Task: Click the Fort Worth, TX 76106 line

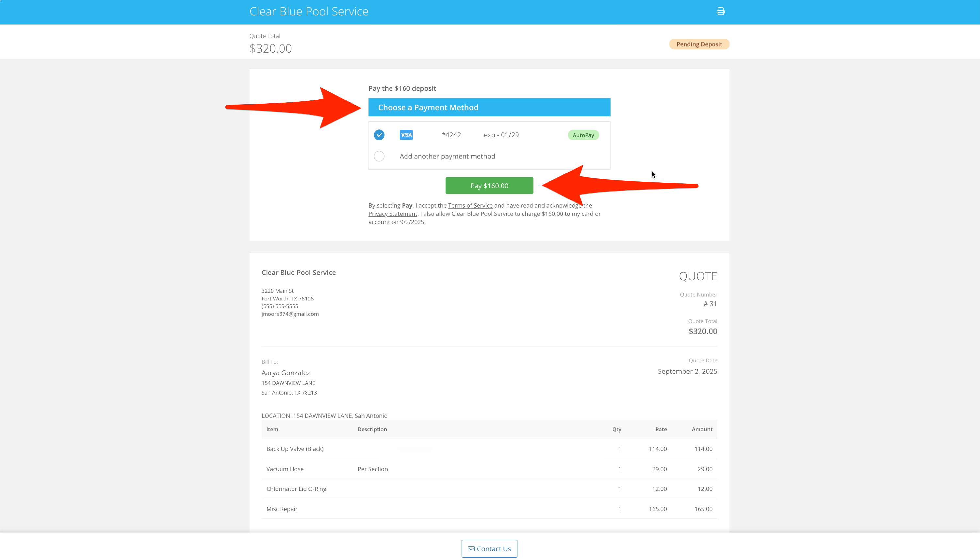Action: click(x=287, y=298)
